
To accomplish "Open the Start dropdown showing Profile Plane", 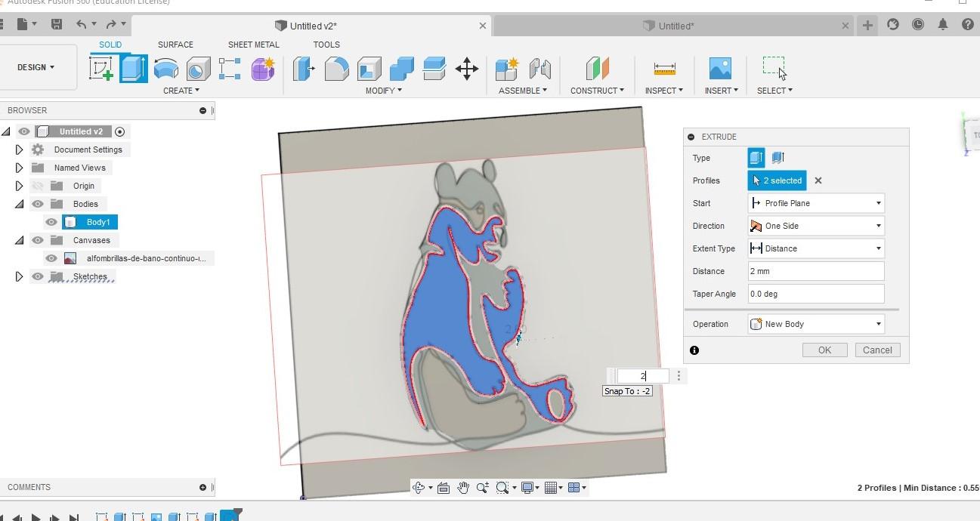I will (x=816, y=203).
